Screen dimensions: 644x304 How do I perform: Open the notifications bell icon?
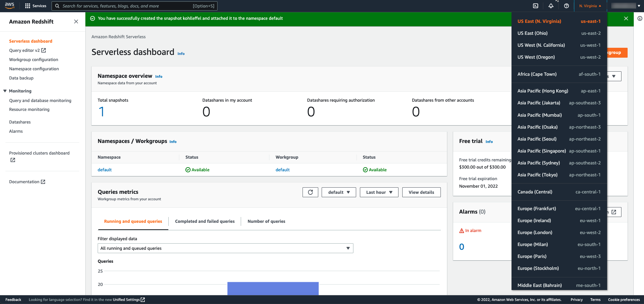[x=551, y=6]
